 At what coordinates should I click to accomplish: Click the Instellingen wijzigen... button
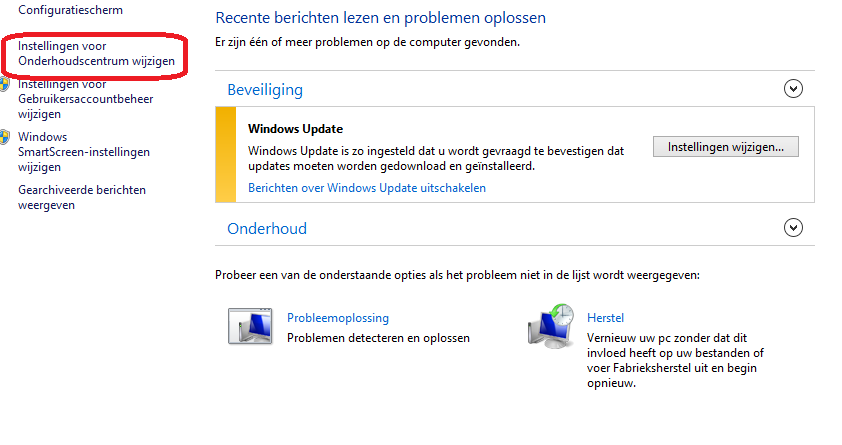click(x=725, y=147)
